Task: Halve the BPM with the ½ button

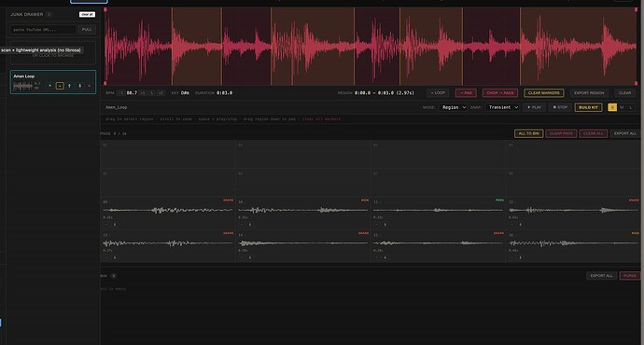Action: point(151,93)
